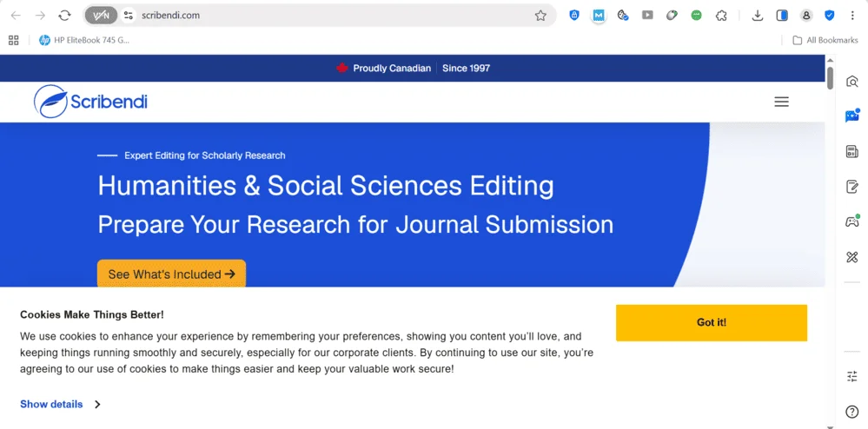Open the blue shield lock extension

[x=574, y=16]
